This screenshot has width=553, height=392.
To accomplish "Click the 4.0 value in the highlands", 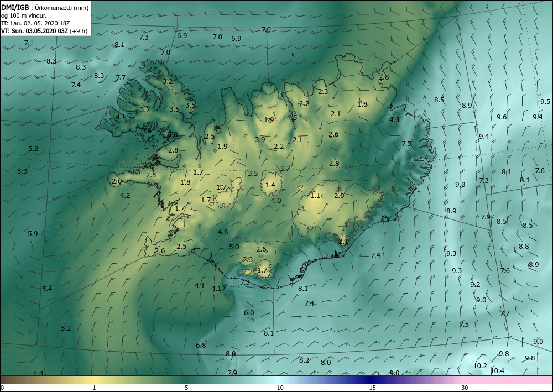I will [276, 201].
